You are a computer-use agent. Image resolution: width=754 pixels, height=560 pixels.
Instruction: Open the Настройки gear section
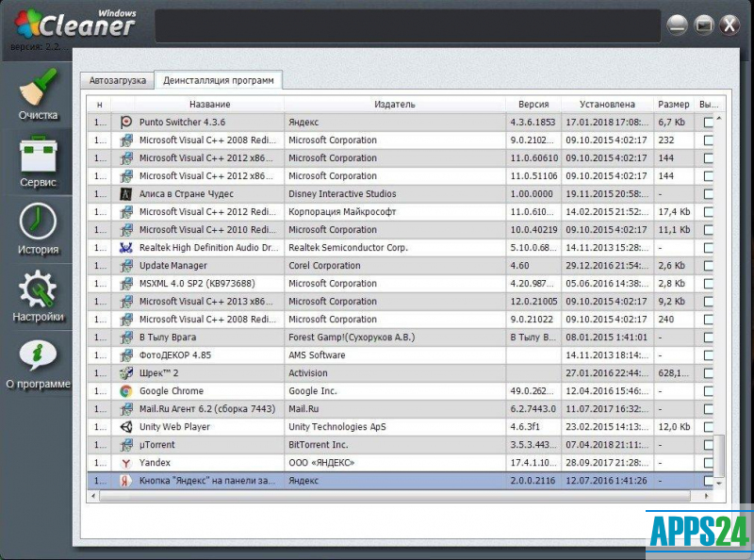[38, 296]
